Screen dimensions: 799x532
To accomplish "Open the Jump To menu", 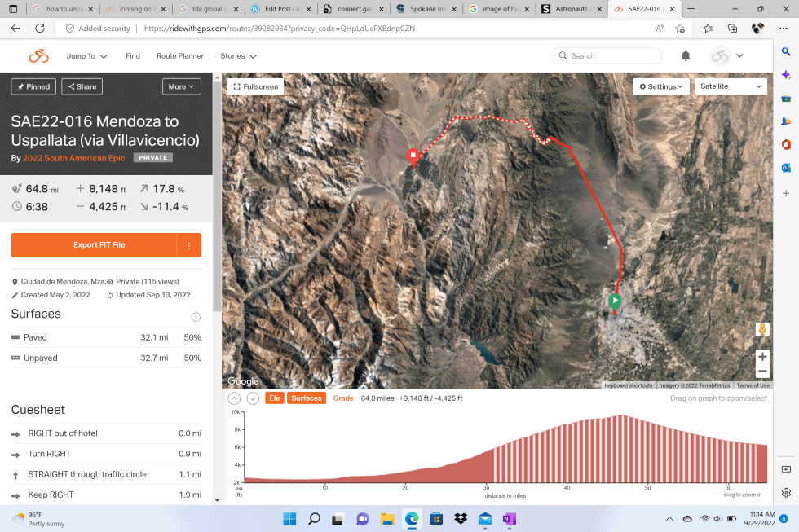I will (86, 56).
